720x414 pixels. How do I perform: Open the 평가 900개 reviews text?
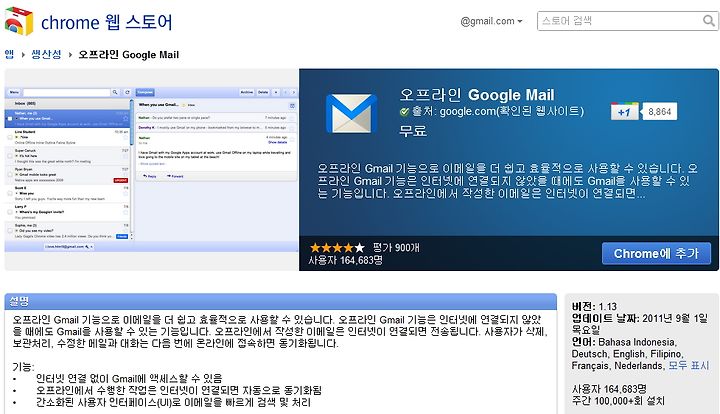click(396, 248)
